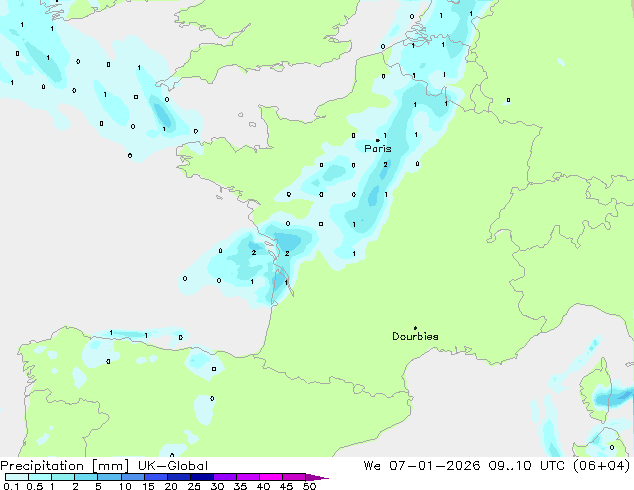Pick the 40–45 mm legend swatch

(x=271, y=477)
